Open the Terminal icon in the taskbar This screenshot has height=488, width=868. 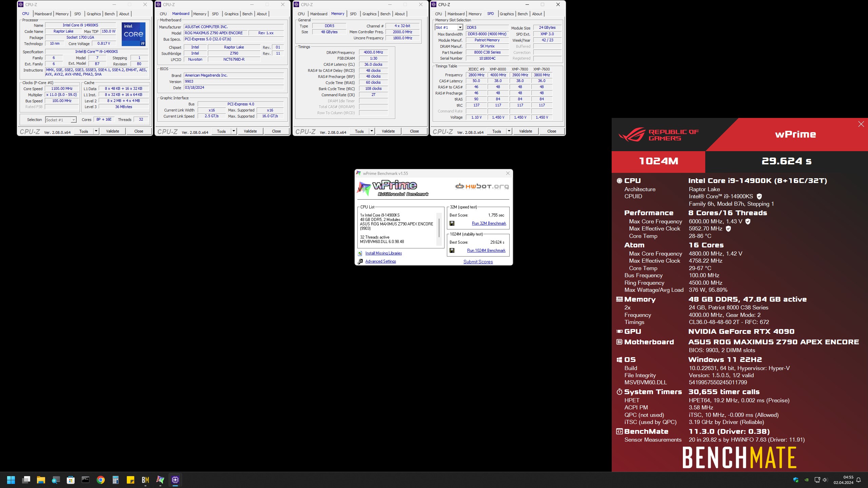85,480
